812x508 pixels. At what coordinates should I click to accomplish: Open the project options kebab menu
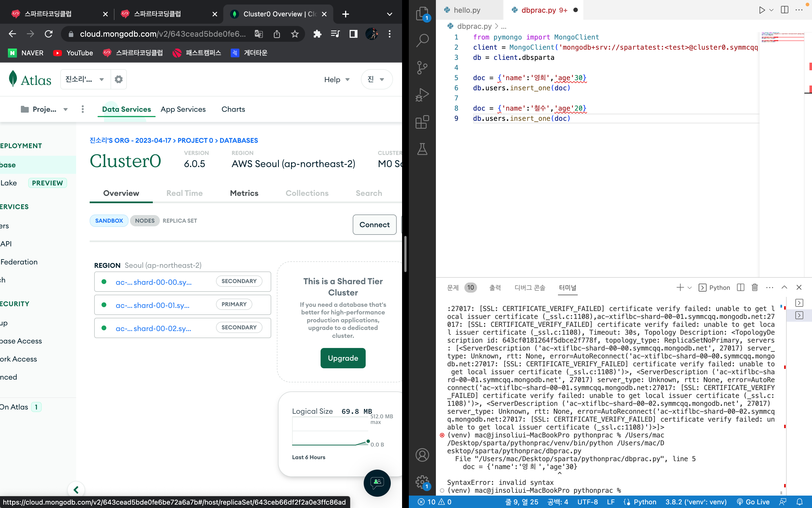[x=83, y=109]
